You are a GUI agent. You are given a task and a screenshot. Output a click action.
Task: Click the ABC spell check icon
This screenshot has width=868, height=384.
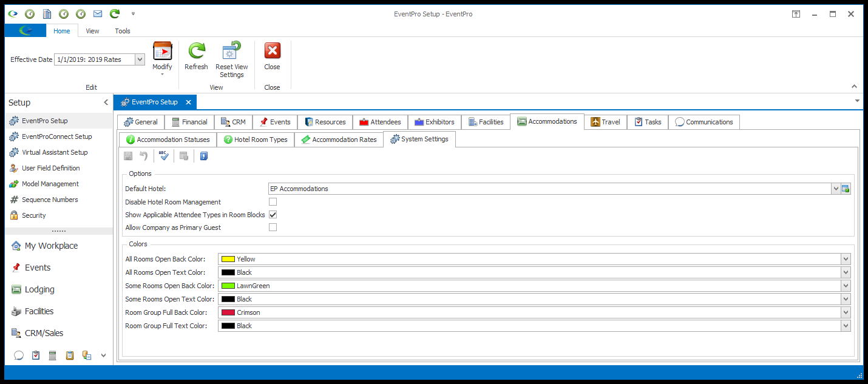click(x=164, y=156)
